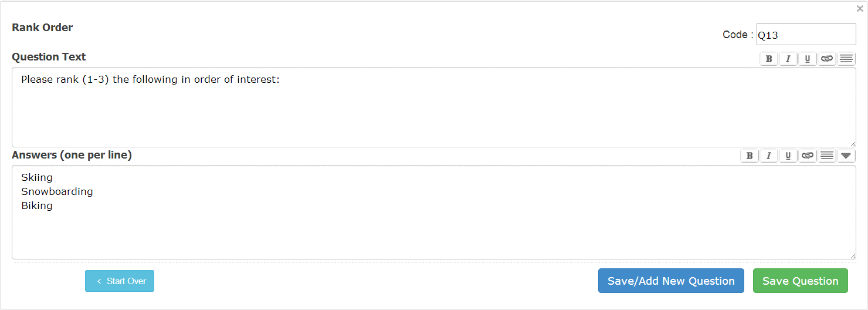Click inside the Answers text box

433,213
